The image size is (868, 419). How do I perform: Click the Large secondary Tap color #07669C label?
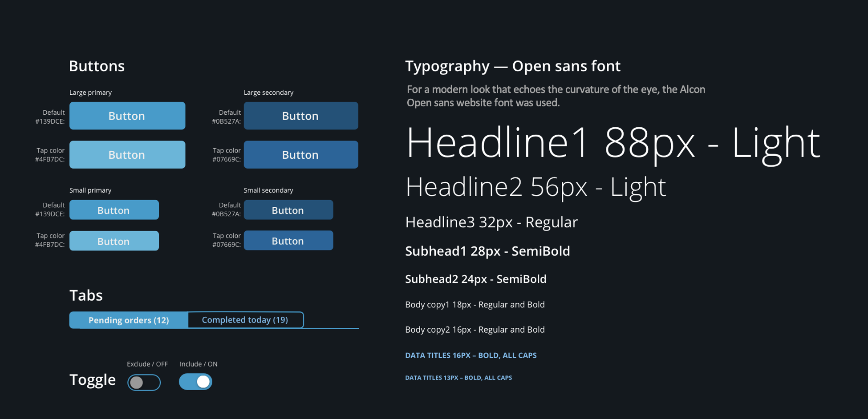pyautogui.click(x=227, y=155)
